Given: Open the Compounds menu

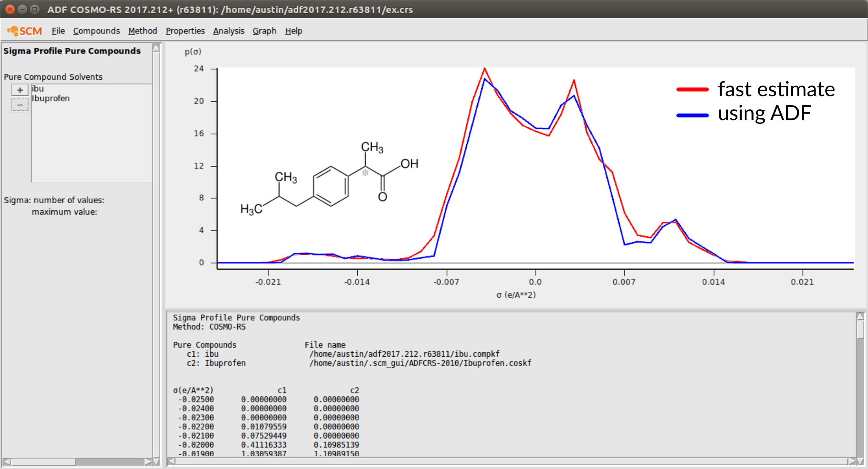Looking at the screenshot, I should pyautogui.click(x=97, y=31).
